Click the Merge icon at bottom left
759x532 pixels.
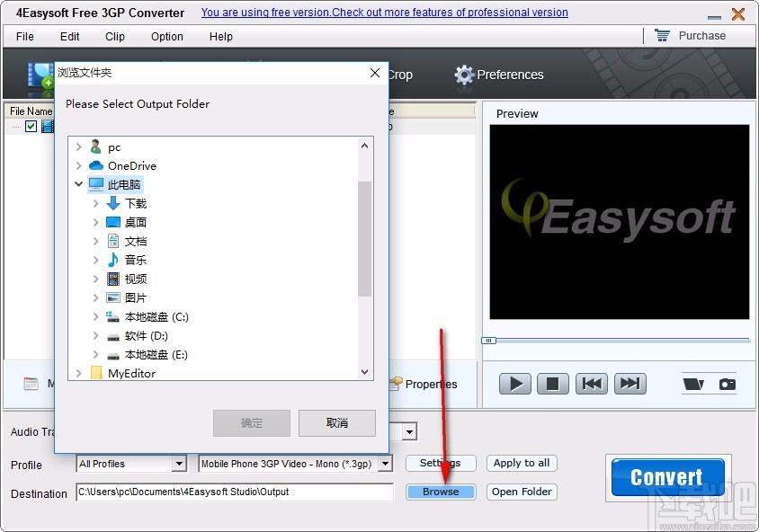[31, 384]
